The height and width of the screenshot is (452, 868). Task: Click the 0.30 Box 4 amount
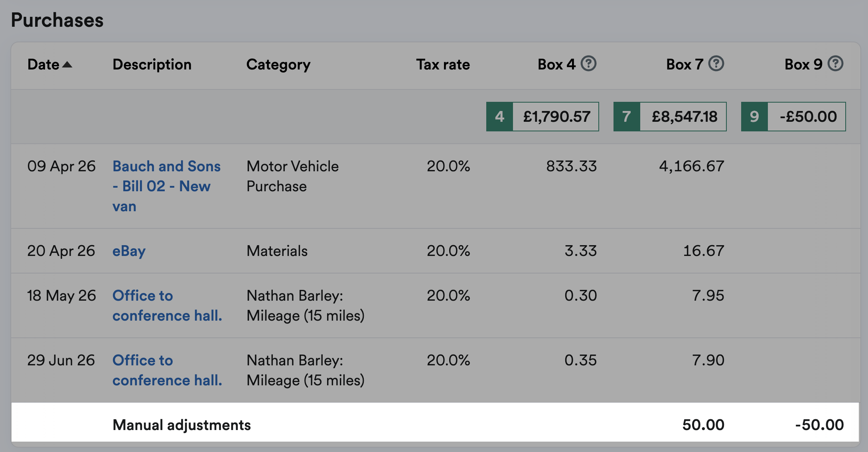click(x=580, y=295)
